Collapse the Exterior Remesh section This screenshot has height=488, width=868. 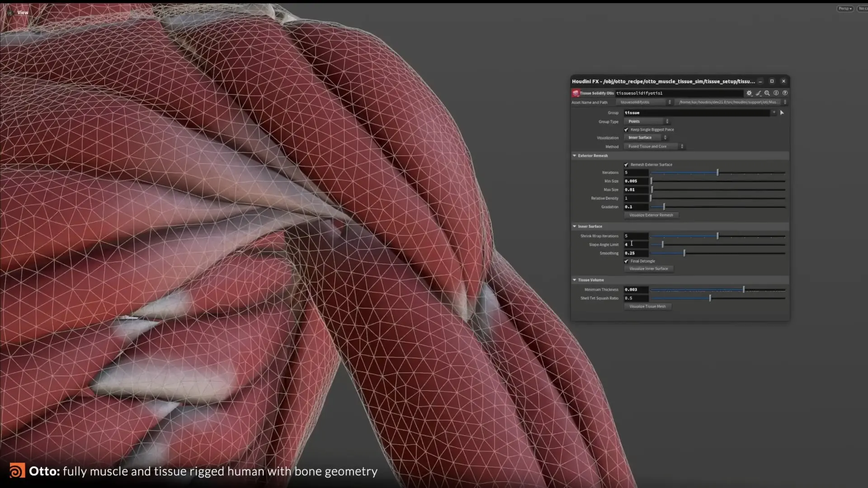coord(575,156)
